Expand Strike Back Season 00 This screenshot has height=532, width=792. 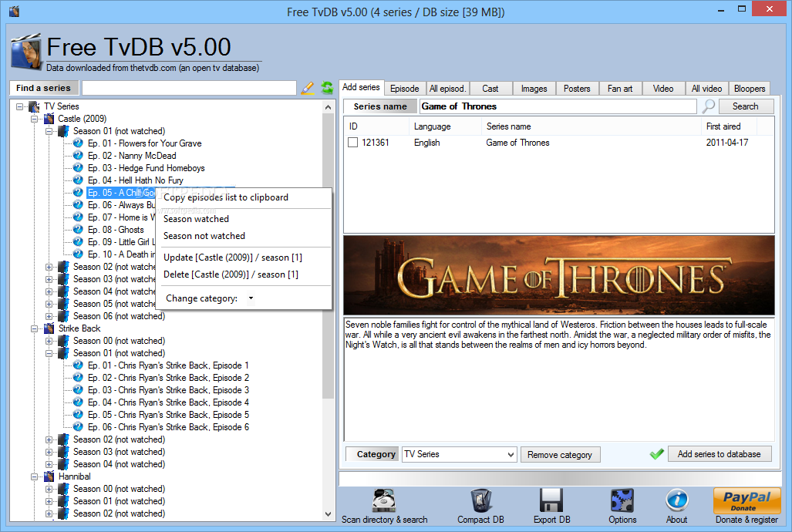click(x=49, y=341)
